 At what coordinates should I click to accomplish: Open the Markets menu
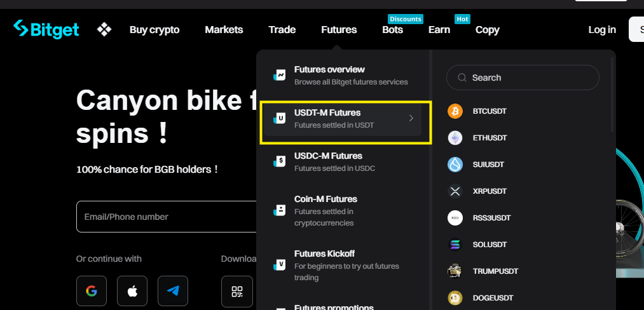tap(224, 30)
